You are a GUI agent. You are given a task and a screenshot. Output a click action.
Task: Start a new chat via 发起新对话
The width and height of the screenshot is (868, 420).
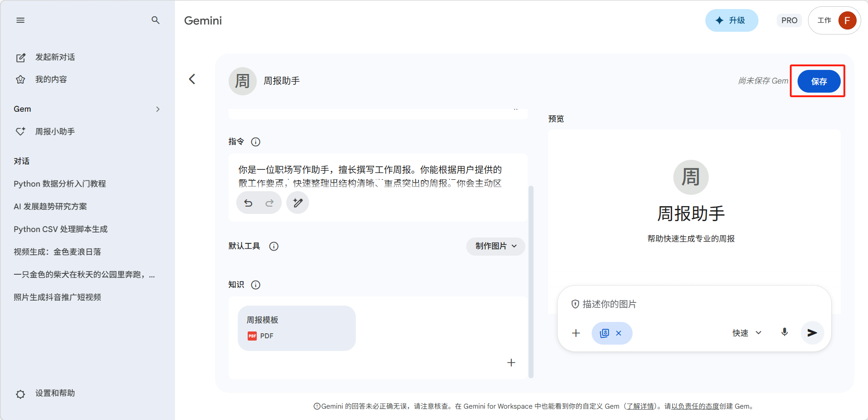[x=55, y=57]
